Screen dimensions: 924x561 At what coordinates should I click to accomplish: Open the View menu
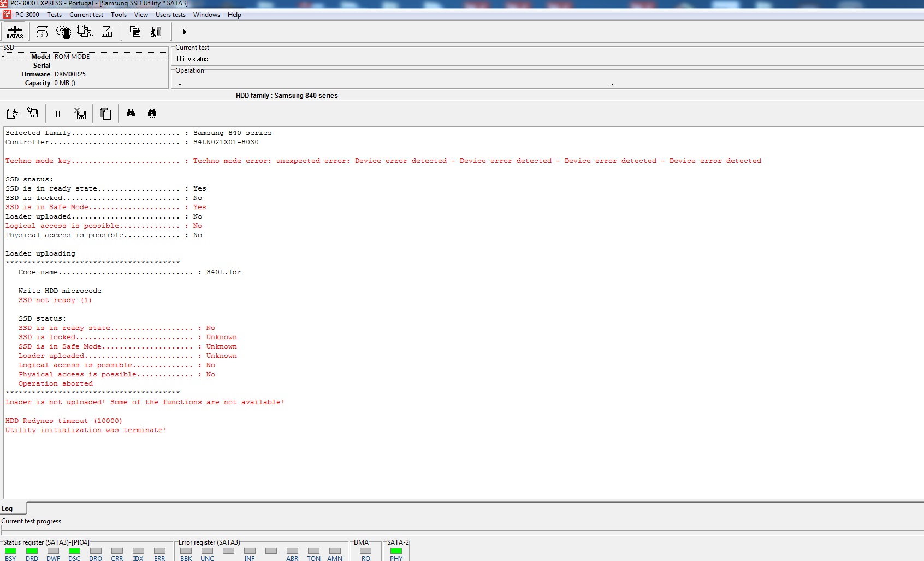click(x=141, y=15)
